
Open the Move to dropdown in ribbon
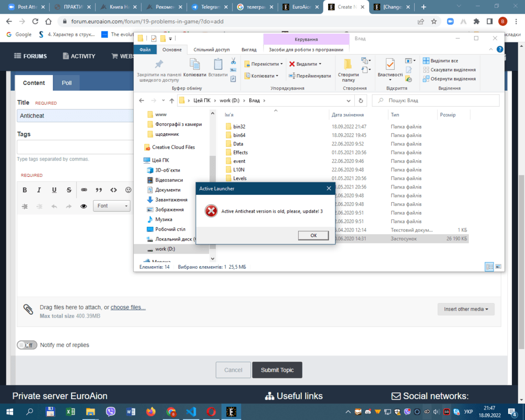pos(264,64)
